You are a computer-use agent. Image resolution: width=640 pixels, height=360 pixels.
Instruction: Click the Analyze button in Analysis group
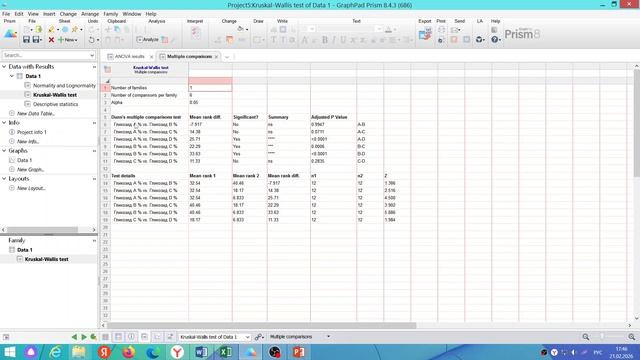pyautogui.click(x=147, y=40)
